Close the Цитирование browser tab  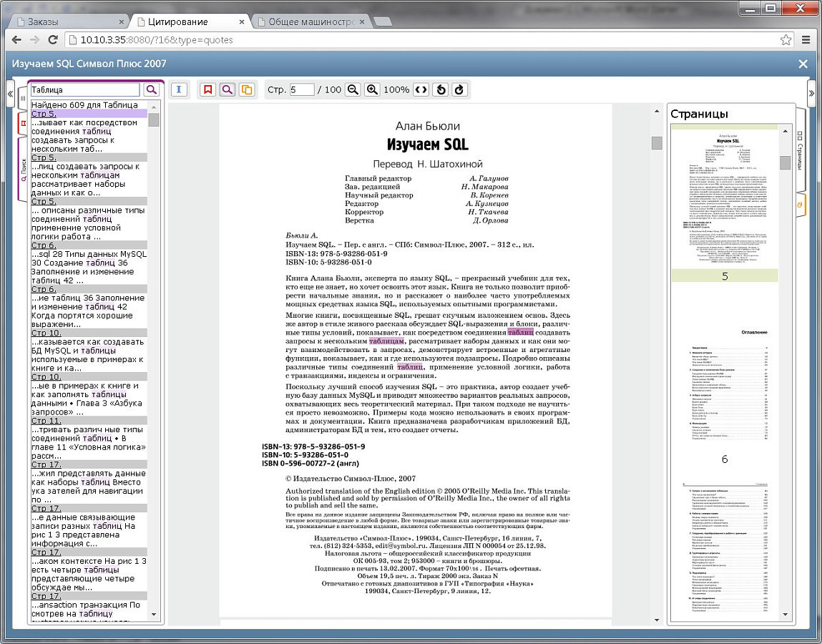[x=242, y=22]
